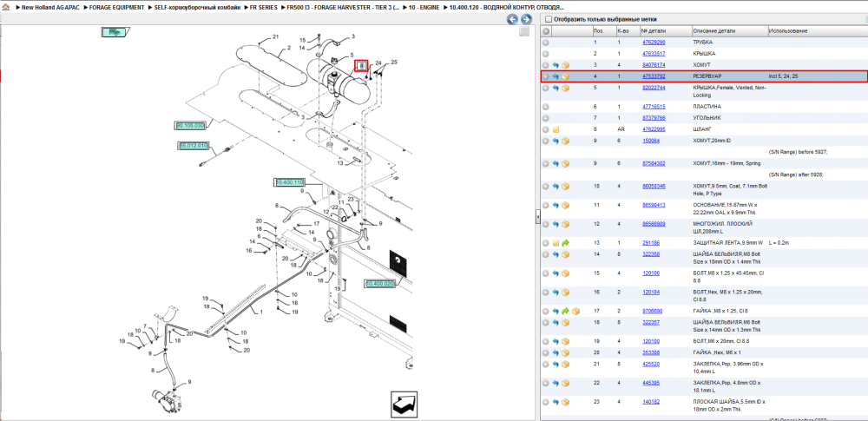Open part number link 47633517
The image size is (868, 421).
pyautogui.click(x=654, y=54)
